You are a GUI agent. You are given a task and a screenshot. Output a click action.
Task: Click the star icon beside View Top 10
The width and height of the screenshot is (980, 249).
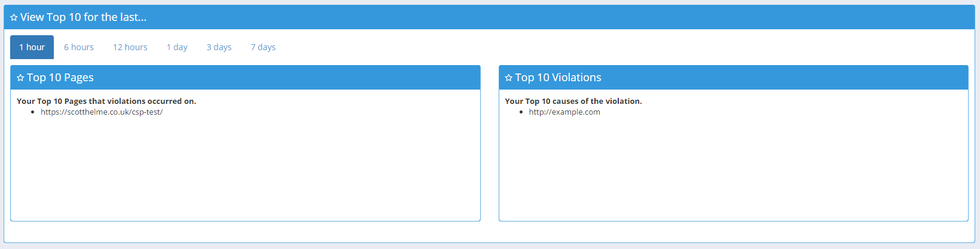pos(14,18)
